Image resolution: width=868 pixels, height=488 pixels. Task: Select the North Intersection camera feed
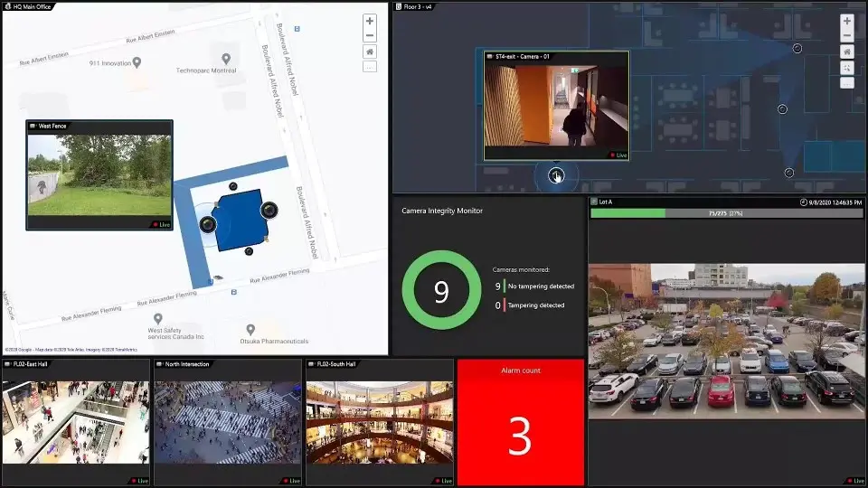pyautogui.click(x=227, y=422)
